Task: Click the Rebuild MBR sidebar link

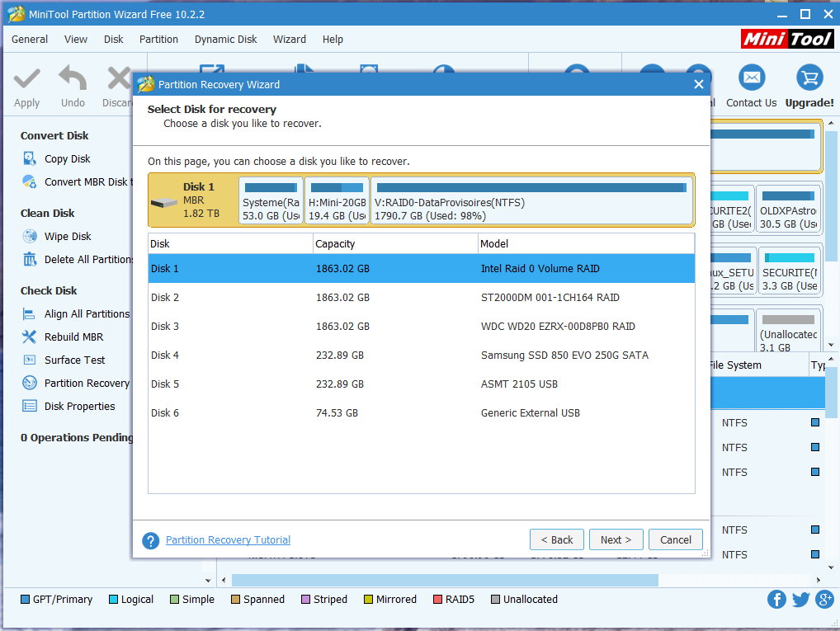Action: point(74,337)
